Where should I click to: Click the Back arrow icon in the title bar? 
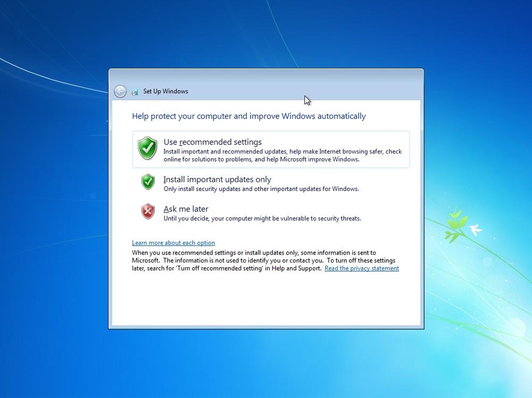(x=120, y=91)
